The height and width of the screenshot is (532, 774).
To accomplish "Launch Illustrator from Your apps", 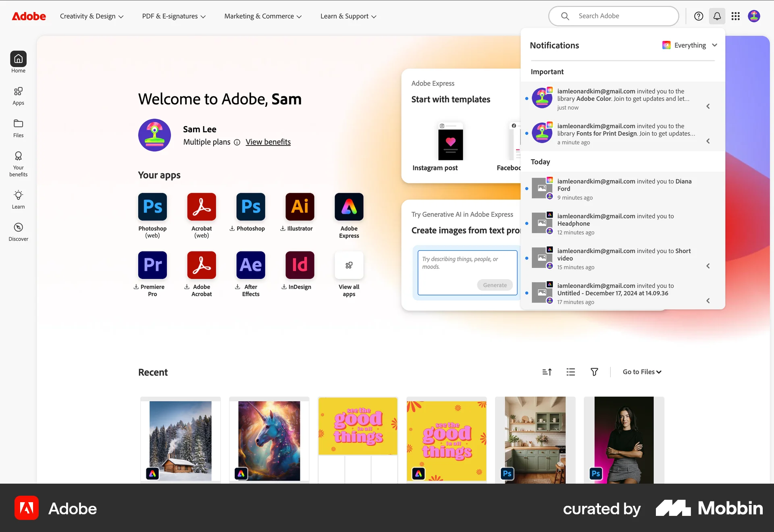I will pos(300,207).
